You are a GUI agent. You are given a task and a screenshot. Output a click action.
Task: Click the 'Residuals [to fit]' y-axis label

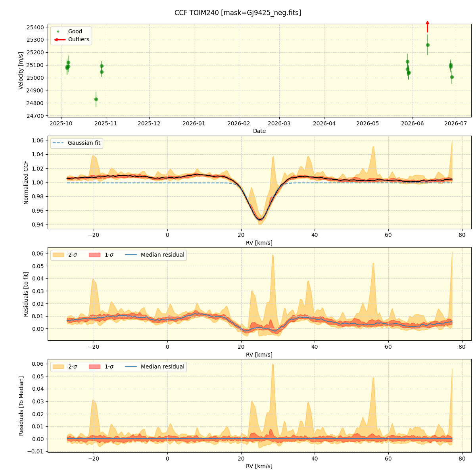(x=26, y=294)
